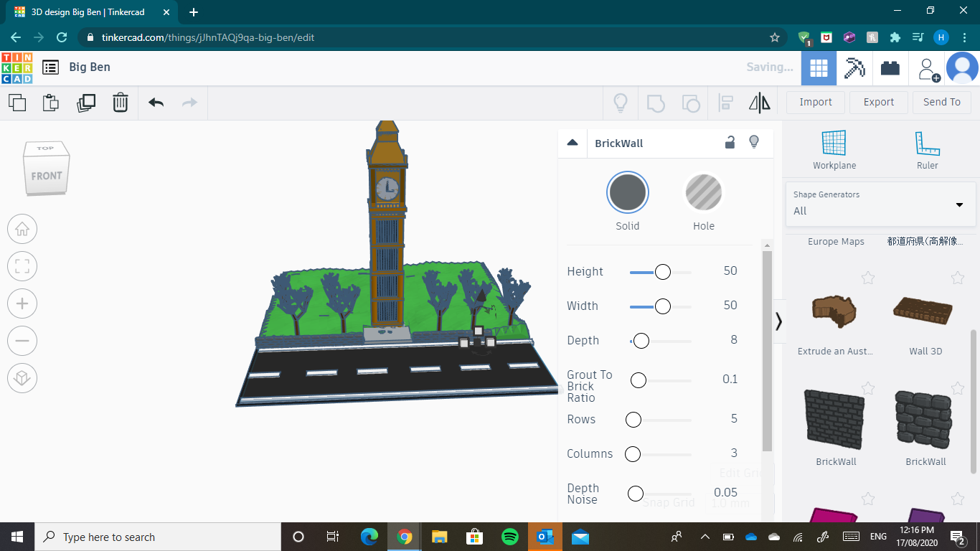Image resolution: width=980 pixels, height=551 pixels.
Task: Open File Explorer from the taskbar
Action: point(440,537)
